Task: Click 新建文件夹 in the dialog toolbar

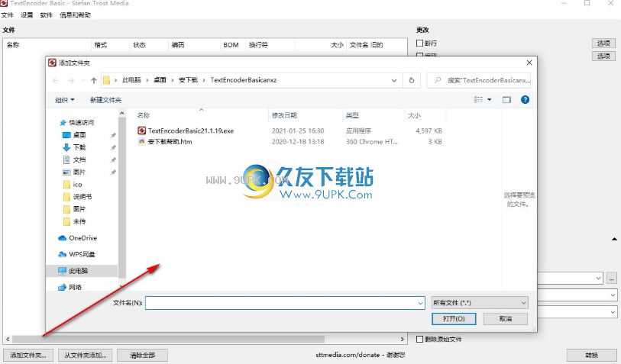Action: tap(105, 100)
